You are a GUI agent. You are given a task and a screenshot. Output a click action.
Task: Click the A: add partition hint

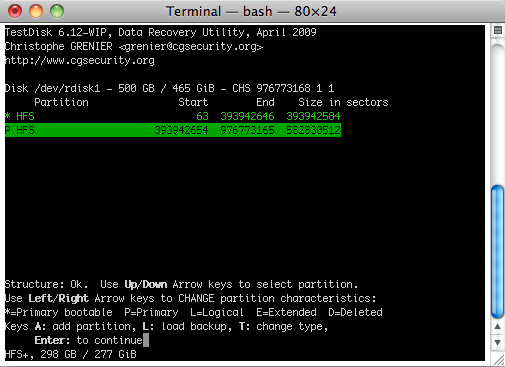click(86, 326)
